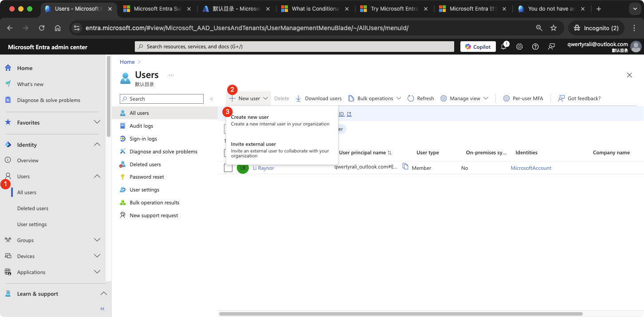Reload the page with the browser refresh icon

(42, 28)
